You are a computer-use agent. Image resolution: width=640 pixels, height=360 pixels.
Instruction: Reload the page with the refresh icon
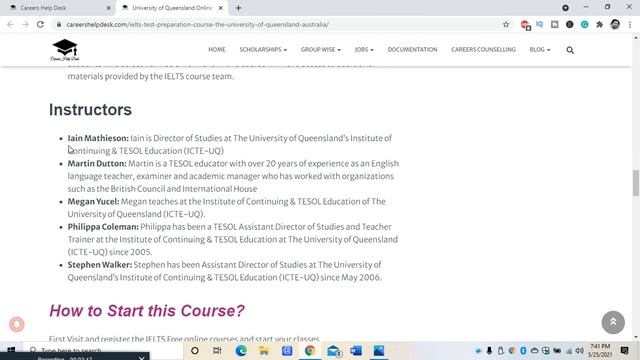(x=40, y=24)
